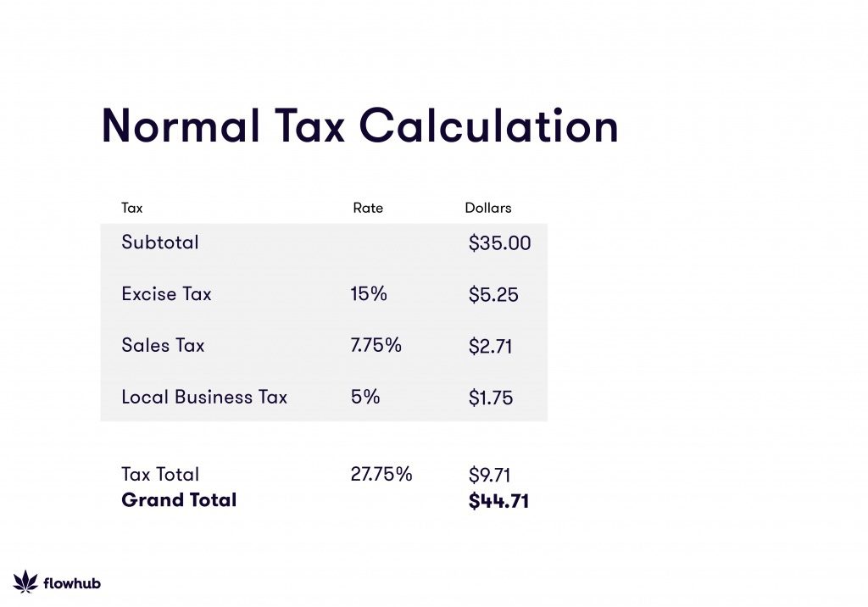Click the 7.75% sales tax rate

pos(376,345)
